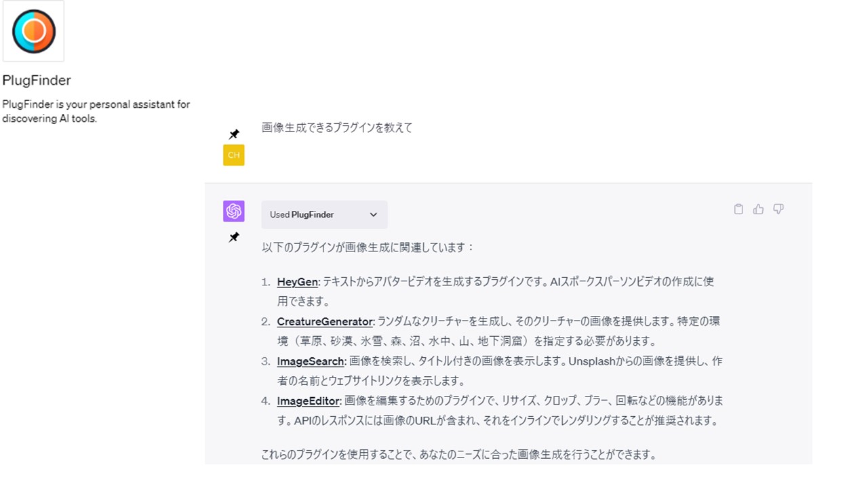Viewport: 868px width, 488px height.
Task: Click the purple ChatGPT avatar icon
Action: click(x=233, y=211)
